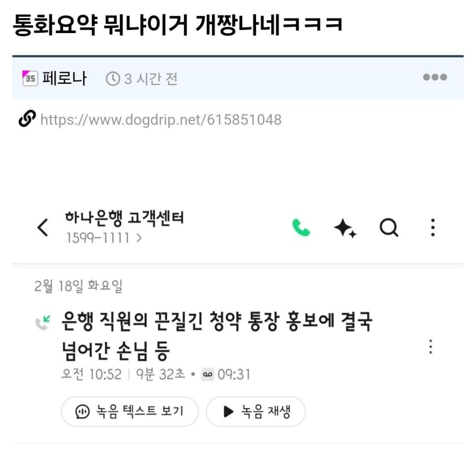The image size is (476, 459).
Task: Open the dogdrip.net source URL
Action: pos(161,120)
